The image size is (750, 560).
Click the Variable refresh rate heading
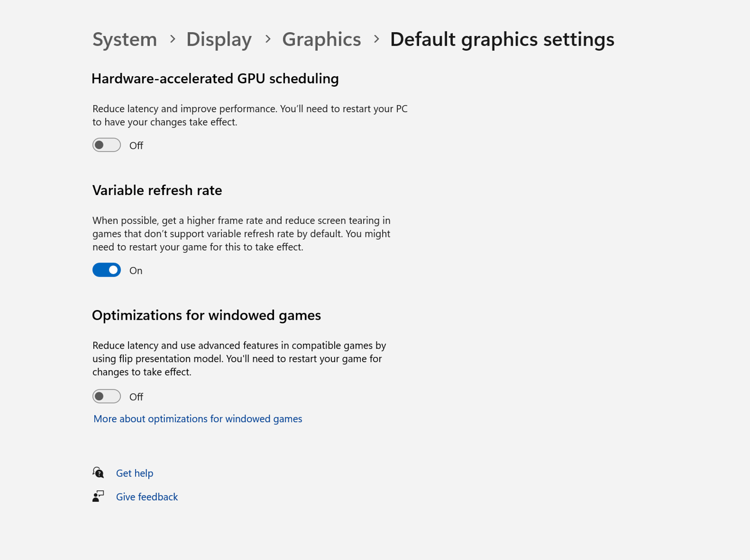click(x=157, y=190)
